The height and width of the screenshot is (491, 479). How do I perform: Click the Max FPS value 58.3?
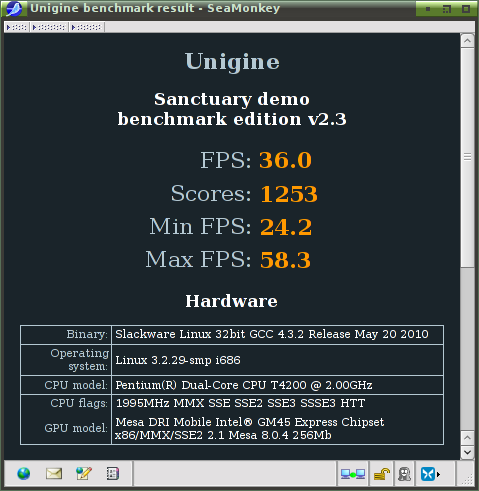285,260
